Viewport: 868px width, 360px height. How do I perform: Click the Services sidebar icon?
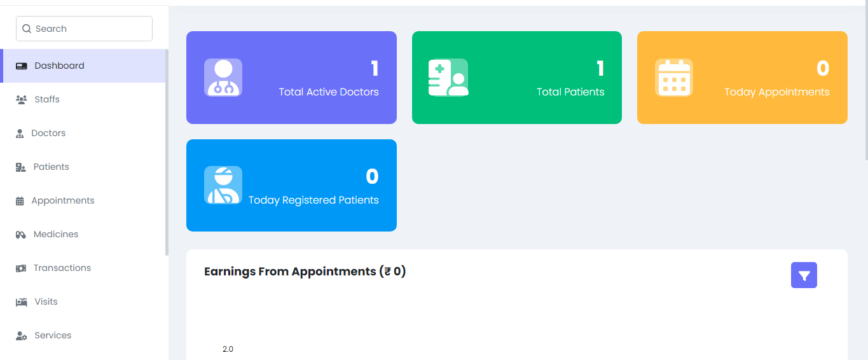click(22, 336)
